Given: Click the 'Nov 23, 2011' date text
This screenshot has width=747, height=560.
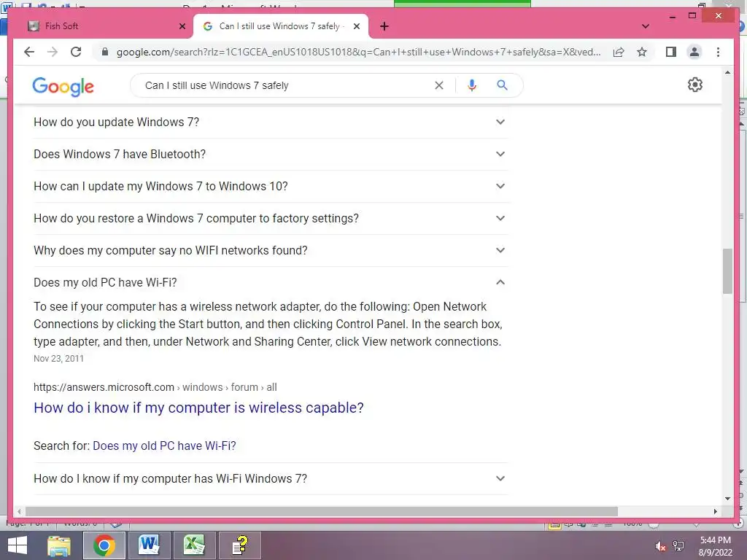Looking at the screenshot, I should (58, 359).
